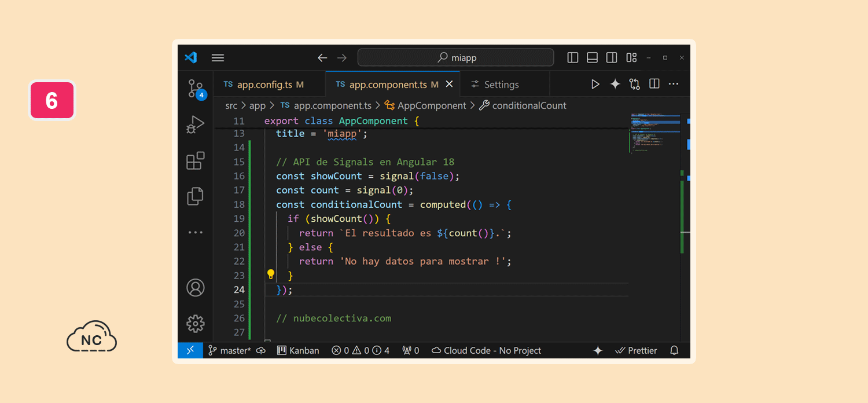Click the forwarded ports indicator showing 0
This screenshot has width=868, height=403.
411,350
